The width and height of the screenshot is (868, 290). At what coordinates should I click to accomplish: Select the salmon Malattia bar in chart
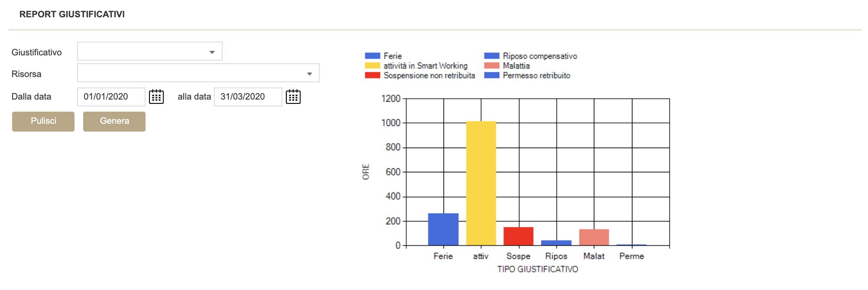[x=594, y=237]
